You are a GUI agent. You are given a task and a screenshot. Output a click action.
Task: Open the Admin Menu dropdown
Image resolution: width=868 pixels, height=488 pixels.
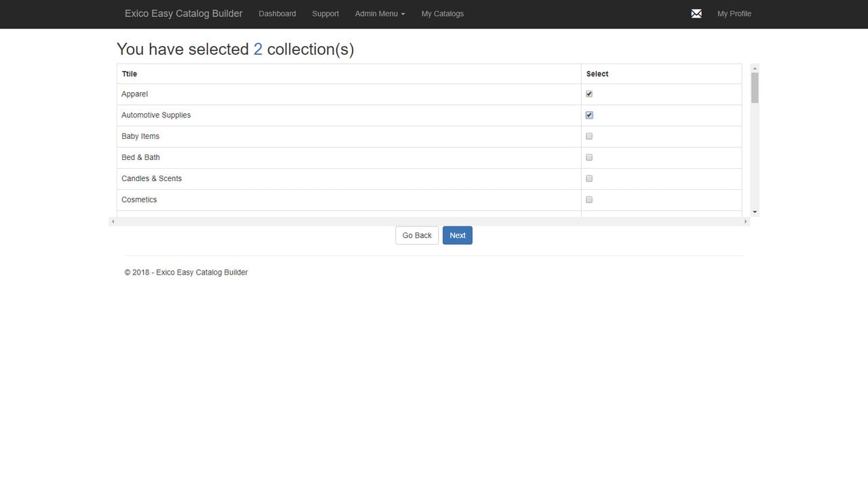click(x=380, y=14)
